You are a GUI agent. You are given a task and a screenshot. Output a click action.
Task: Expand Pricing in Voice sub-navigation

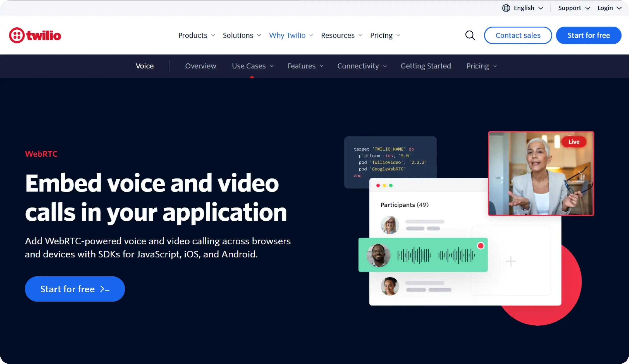(482, 66)
